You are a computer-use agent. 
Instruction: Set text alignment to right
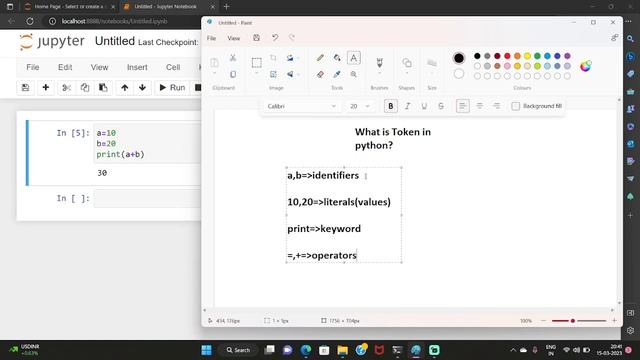click(x=496, y=106)
